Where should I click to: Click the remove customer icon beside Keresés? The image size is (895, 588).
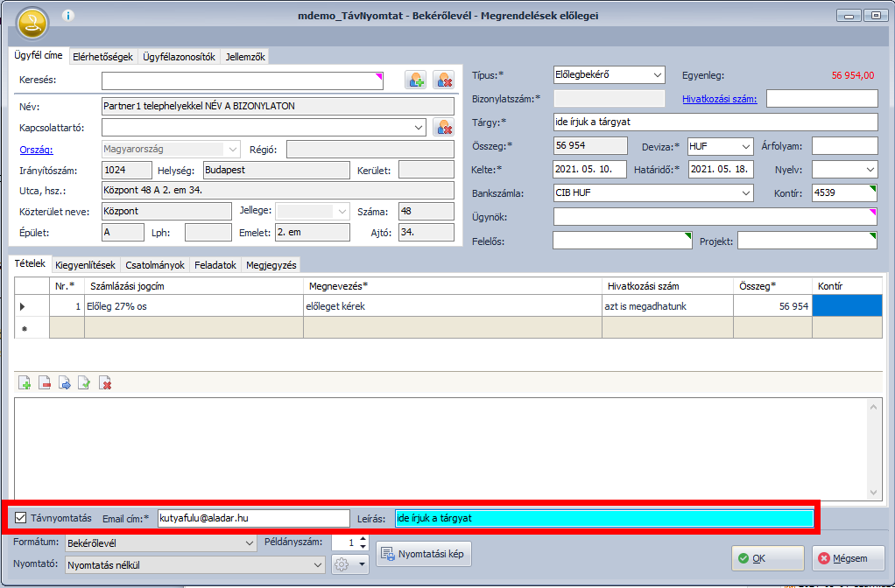443,80
